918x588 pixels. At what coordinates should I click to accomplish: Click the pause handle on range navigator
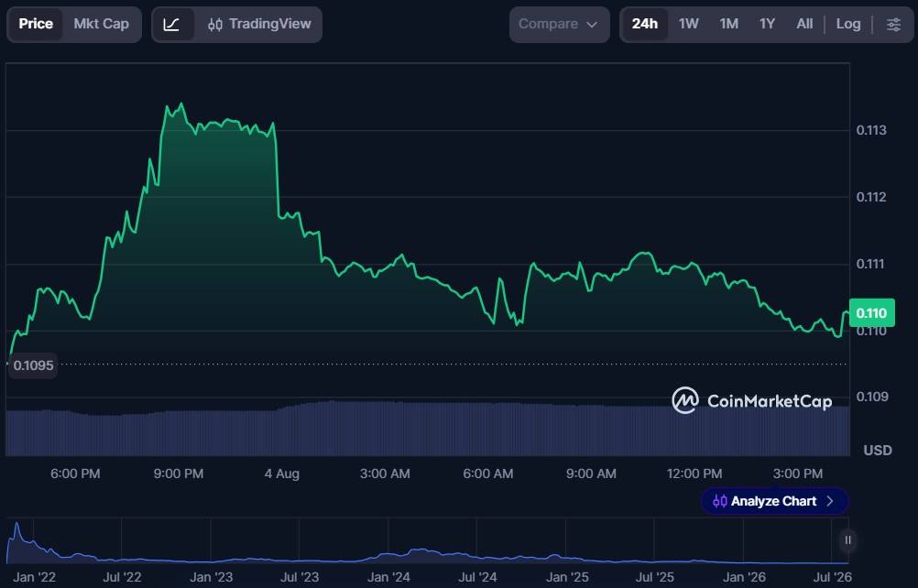(847, 540)
